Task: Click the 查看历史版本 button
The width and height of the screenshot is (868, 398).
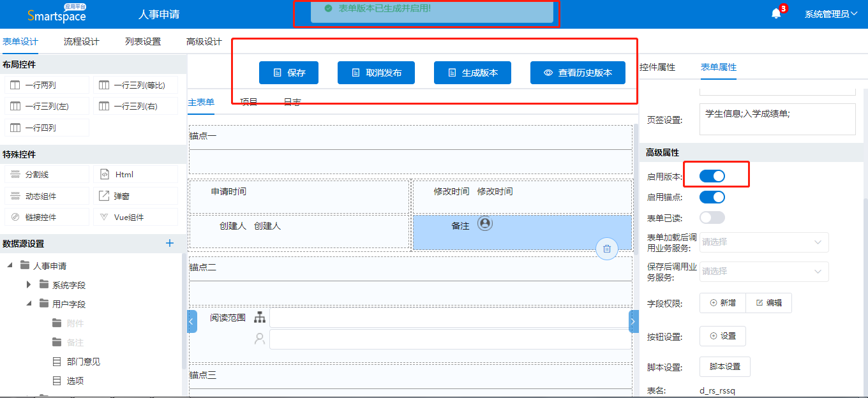Action: 578,73
